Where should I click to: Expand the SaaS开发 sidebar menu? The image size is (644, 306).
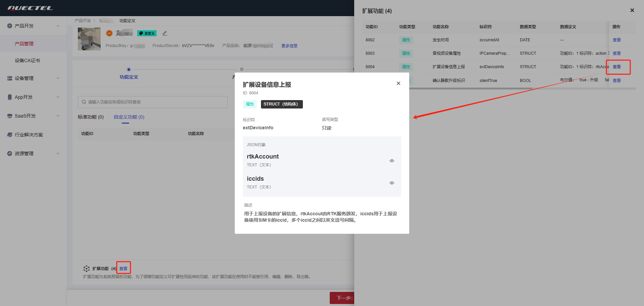click(58, 116)
